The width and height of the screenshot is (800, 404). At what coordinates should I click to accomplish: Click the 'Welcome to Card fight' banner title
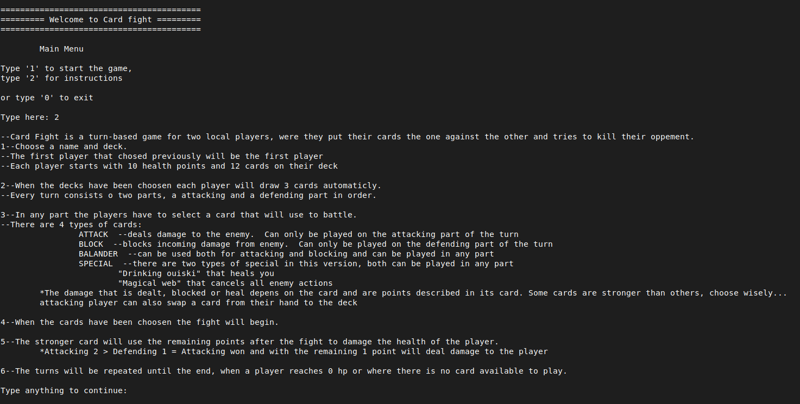coord(100,20)
